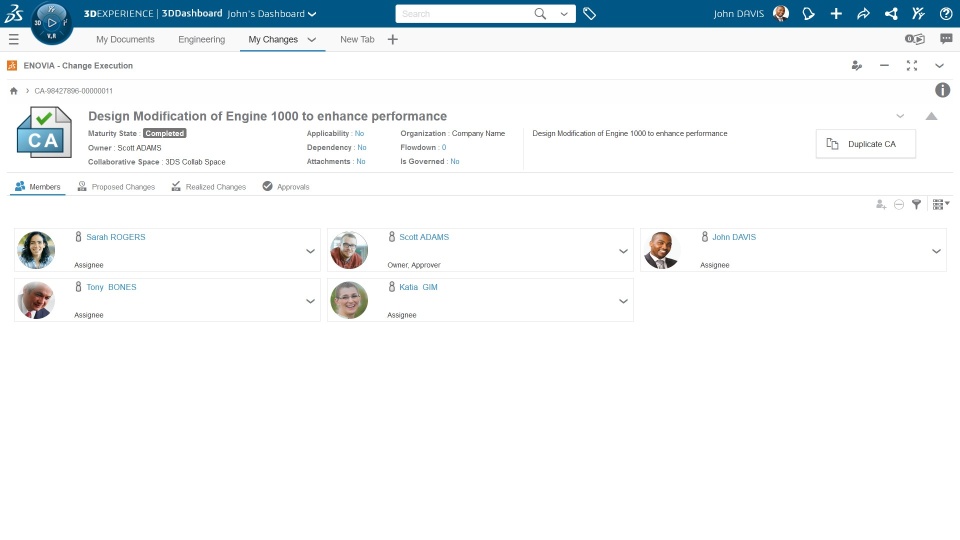Viewport: 960px width, 540px height.
Task: Click the Dassault Systèmes 3DS logo
Action: 13,13
